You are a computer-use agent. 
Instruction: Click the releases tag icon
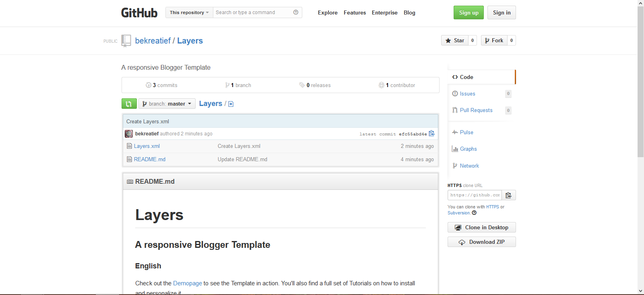tap(302, 85)
